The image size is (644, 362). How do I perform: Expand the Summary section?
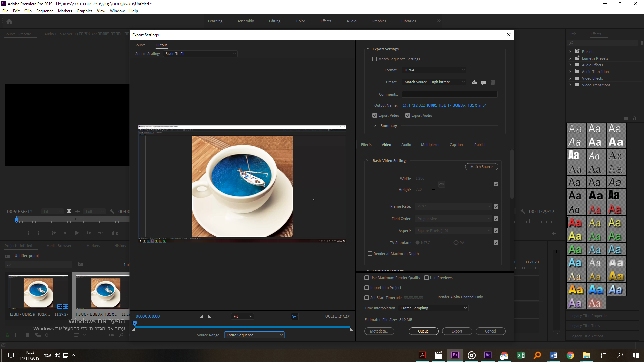tap(375, 126)
